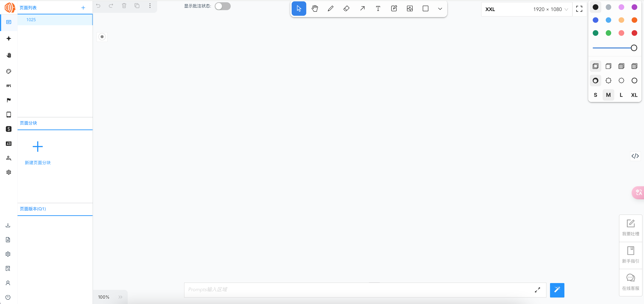Toggle the 显示批注状态 switch
The image size is (644, 304).
coord(223,6)
